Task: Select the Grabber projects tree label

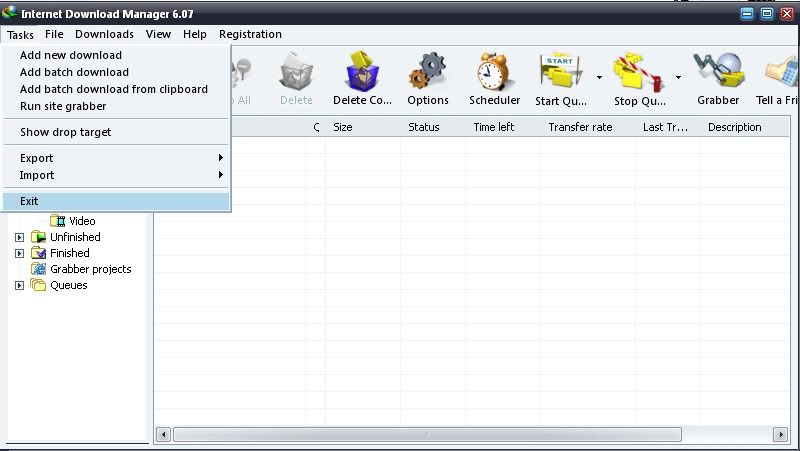Action: tap(90, 269)
